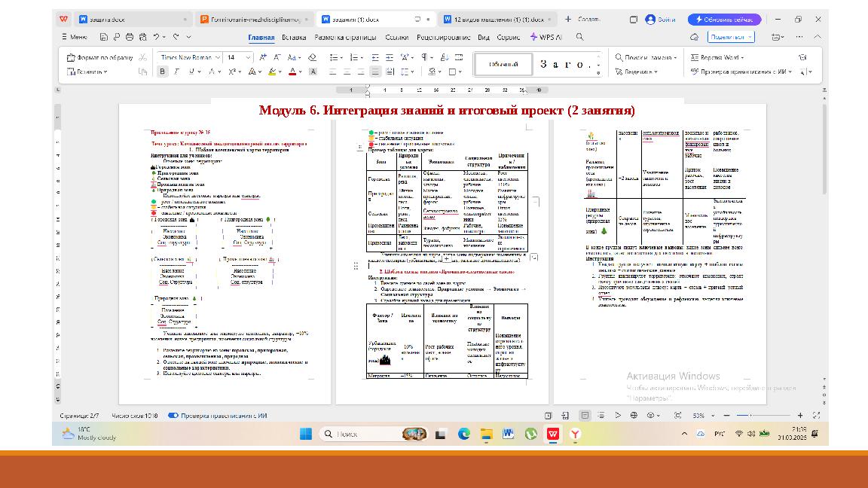This screenshot has height=488, width=868.
Task: Increase font size with A+ icon
Action: coord(263,57)
